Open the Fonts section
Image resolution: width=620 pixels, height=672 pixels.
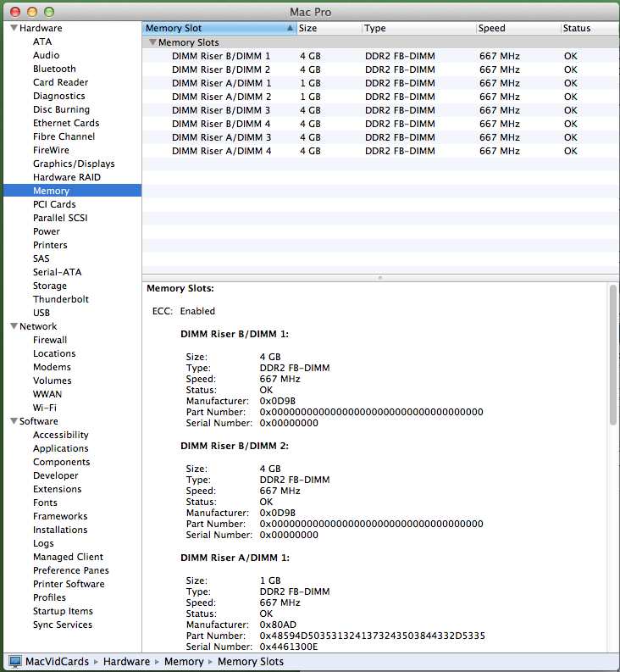[x=45, y=503]
